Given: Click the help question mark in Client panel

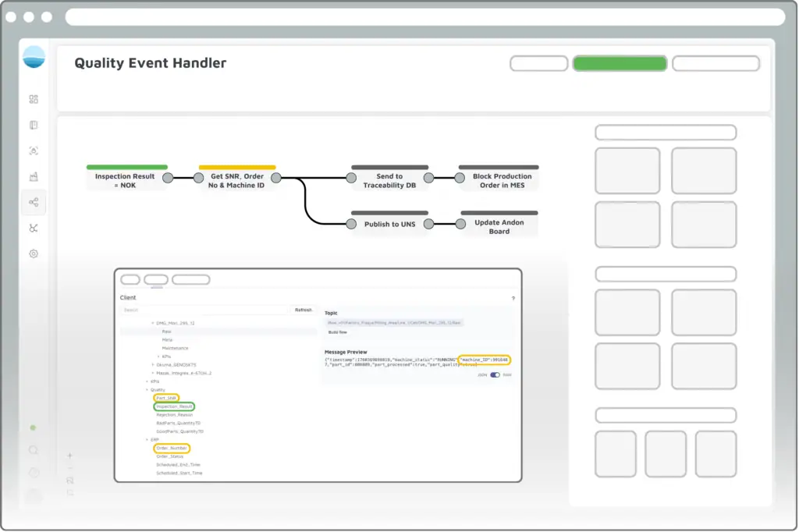Looking at the screenshot, I should click(x=513, y=298).
